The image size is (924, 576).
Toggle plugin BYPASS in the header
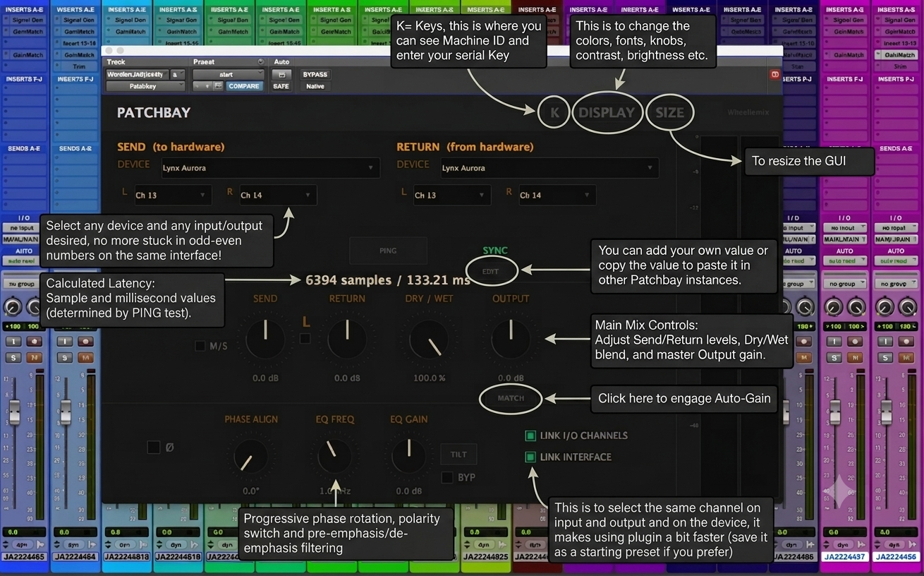(x=315, y=75)
